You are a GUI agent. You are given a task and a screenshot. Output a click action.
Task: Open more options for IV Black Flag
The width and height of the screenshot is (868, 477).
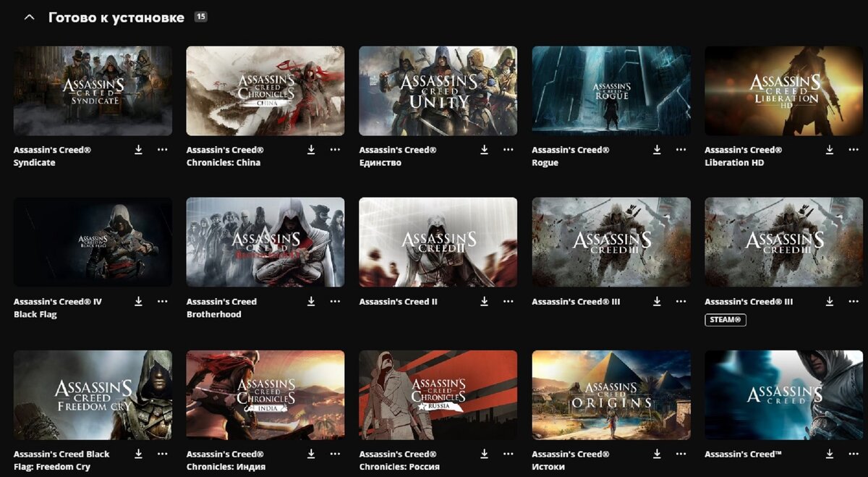pyautogui.click(x=162, y=301)
